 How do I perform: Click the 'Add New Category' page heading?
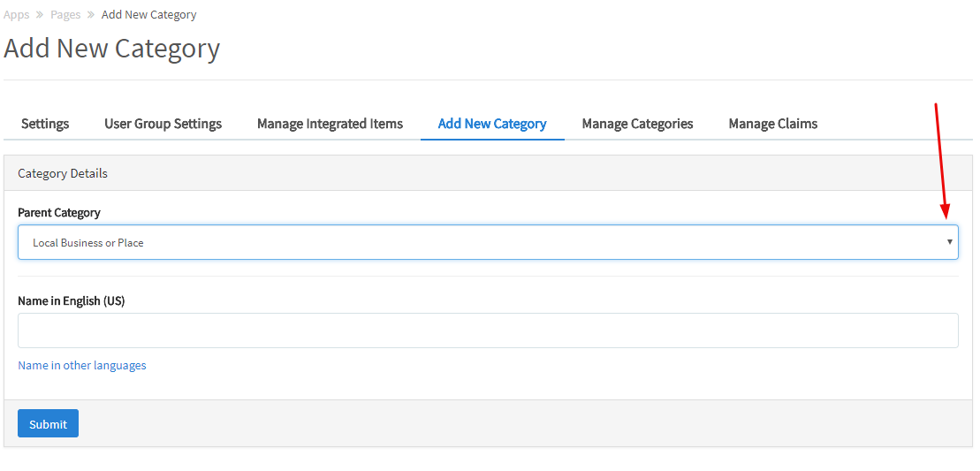point(112,49)
